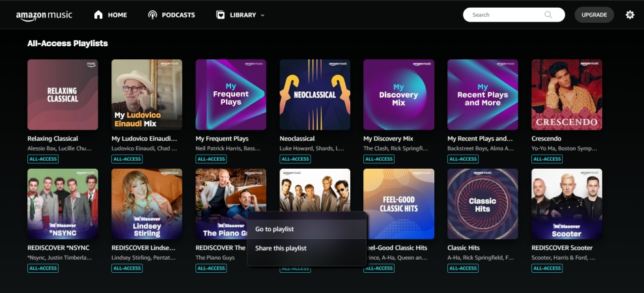Viewport: 644px width, 293px height.
Task: Expand the Library dropdown chevron
Action: click(263, 15)
